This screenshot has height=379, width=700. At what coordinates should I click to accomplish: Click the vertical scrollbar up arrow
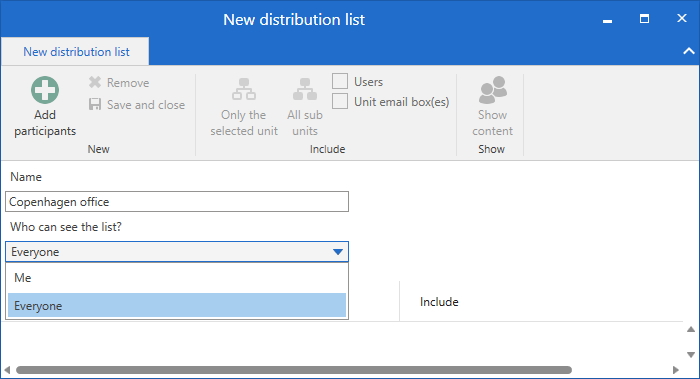click(x=691, y=329)
